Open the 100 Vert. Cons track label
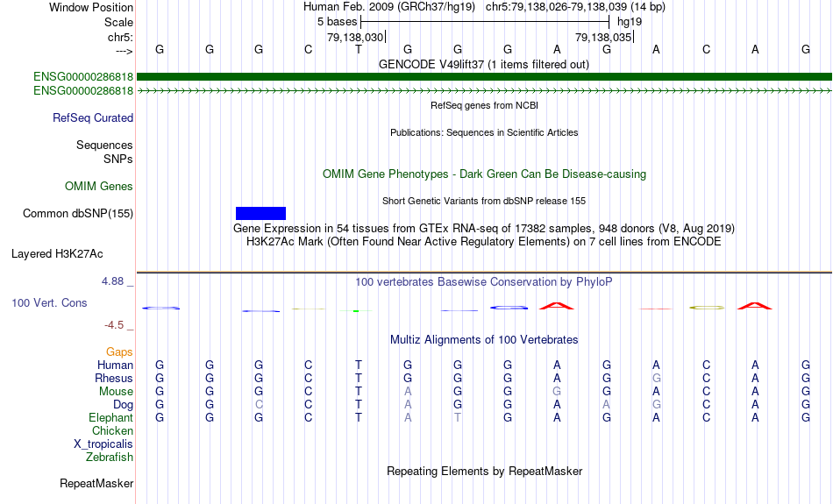The image size is (833, 504). tap(49, 302)
